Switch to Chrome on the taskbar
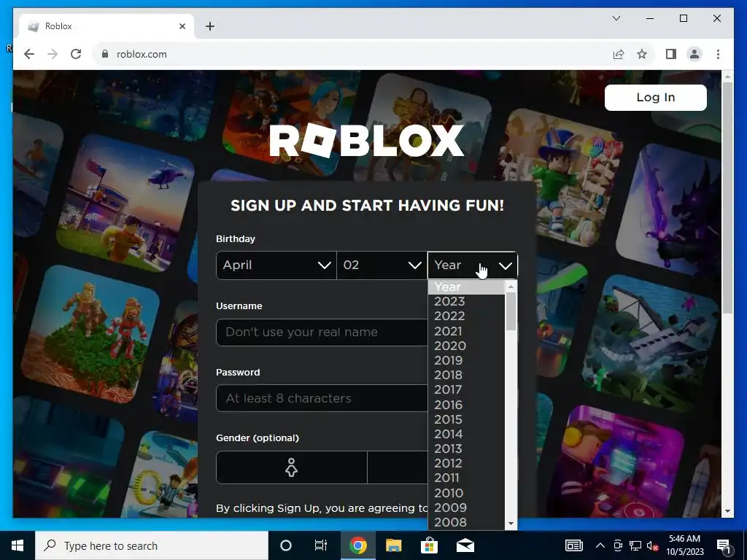This screenshot has height=560, width=747. tap(357, 545)
